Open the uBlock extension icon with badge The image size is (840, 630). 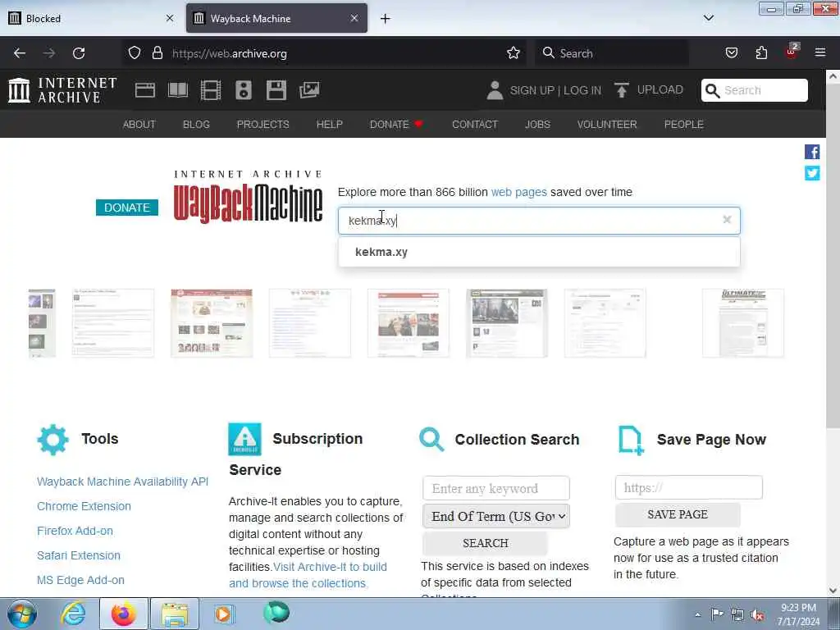coord(792,52)
